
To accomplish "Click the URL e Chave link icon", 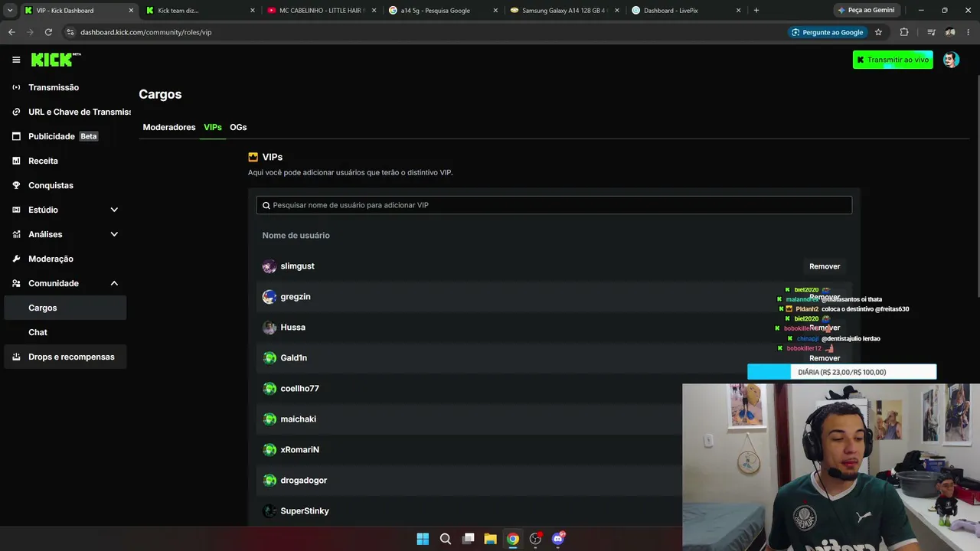I will [x=16, y=112].
